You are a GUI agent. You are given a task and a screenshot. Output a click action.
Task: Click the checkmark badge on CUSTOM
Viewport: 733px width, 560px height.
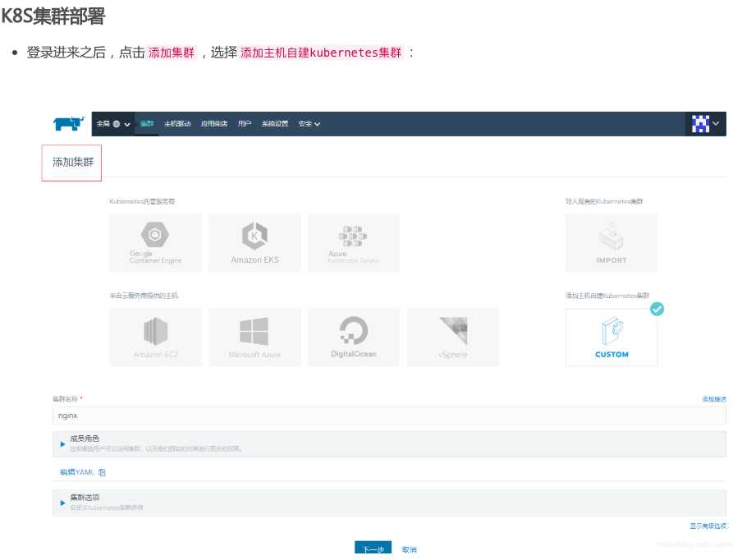point(657,309)
